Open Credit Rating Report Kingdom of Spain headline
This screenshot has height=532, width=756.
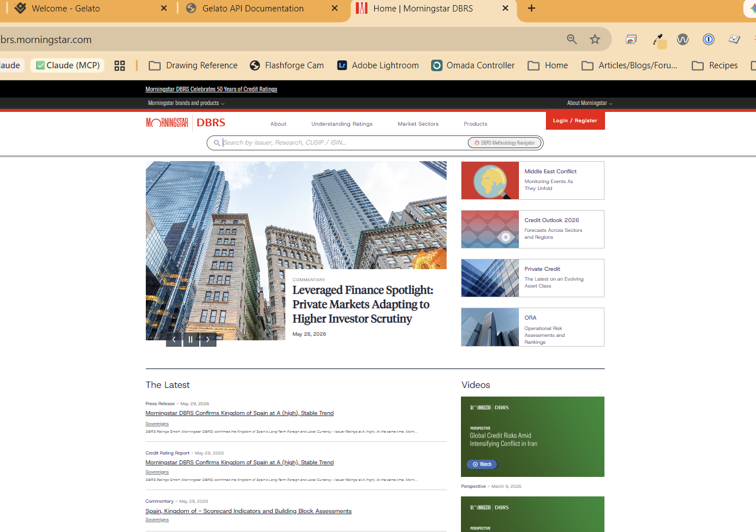click(239, 463)
